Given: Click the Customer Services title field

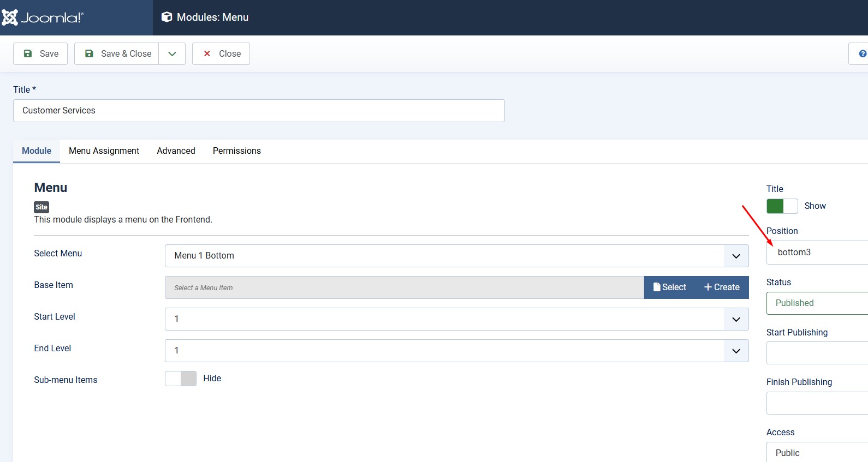Looking at the screenshot, I should 259,111.
